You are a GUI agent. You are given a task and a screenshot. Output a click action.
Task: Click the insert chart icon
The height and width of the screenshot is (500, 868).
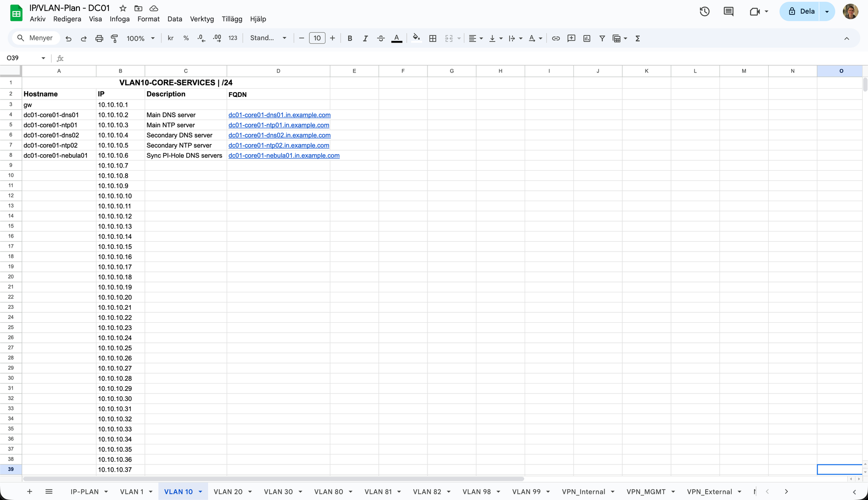587,38
